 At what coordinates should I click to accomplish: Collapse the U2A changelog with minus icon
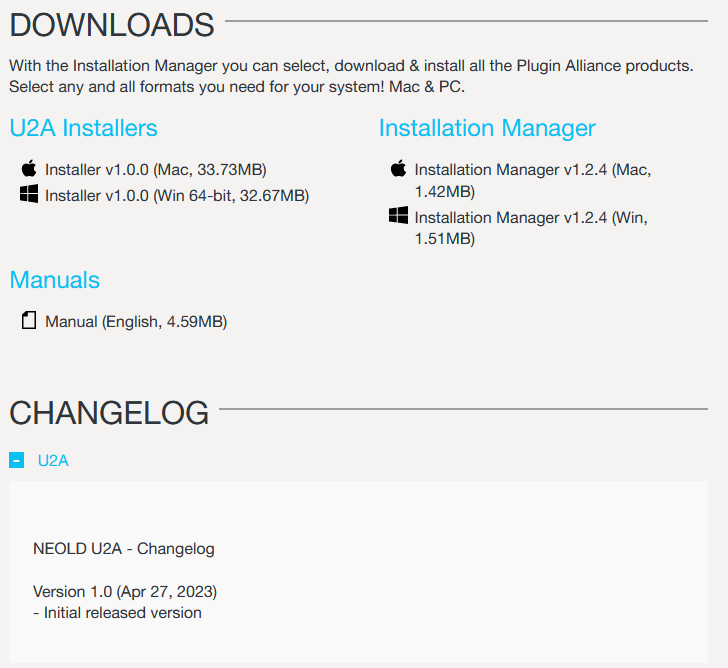click(x=16, y=460)
